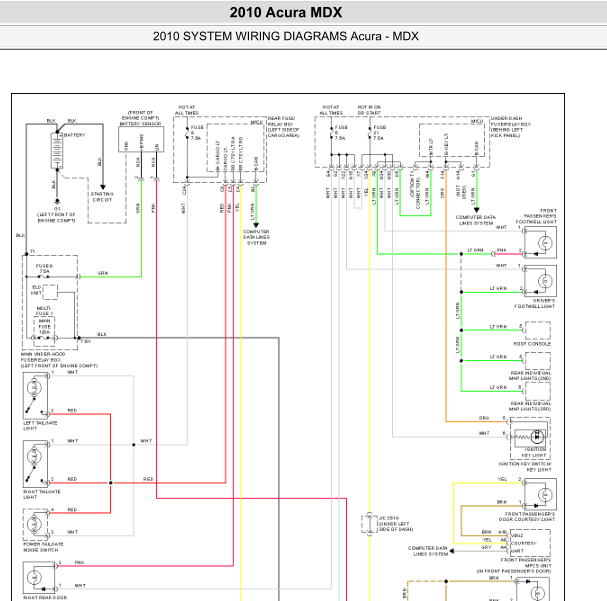Click the '2010 Acura MDX' page title
Image resolution: width=607 pixels, height=601 pixels.
[x=286, y=12]
